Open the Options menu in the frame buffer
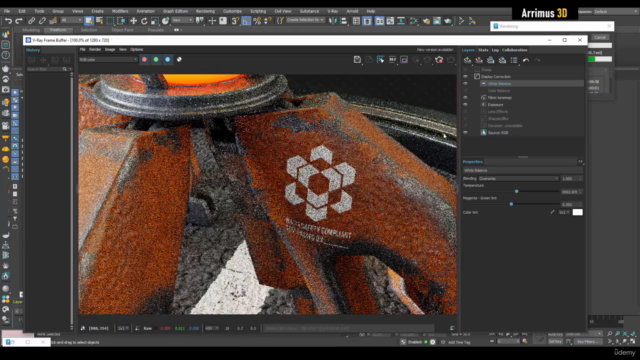640x360 pixels. 136,49
